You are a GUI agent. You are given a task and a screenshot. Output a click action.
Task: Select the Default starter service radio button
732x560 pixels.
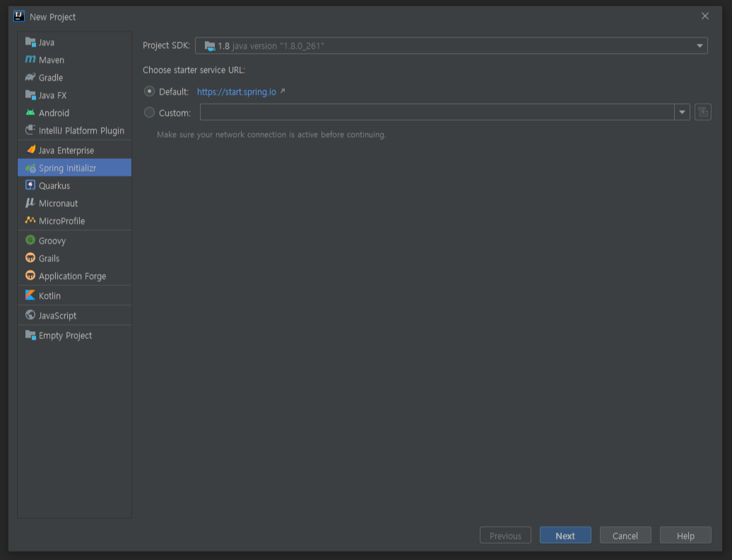[149, 92]
